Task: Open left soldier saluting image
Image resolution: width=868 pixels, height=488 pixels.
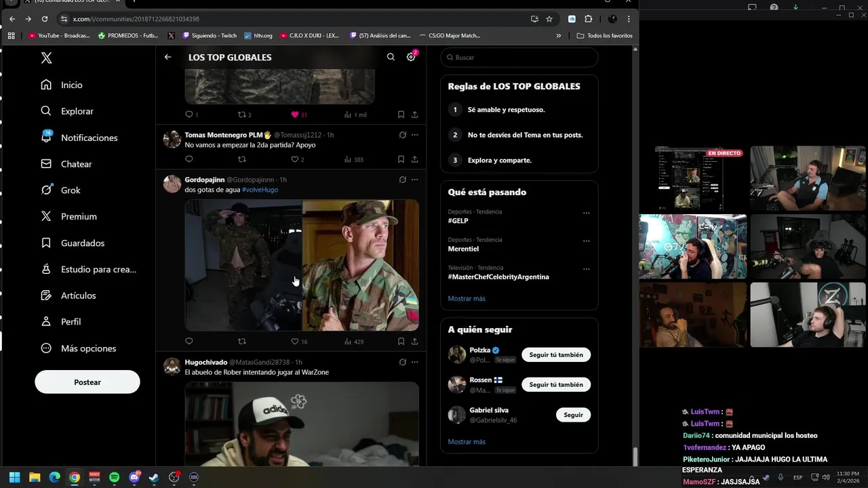Action: tap(243, 265)
